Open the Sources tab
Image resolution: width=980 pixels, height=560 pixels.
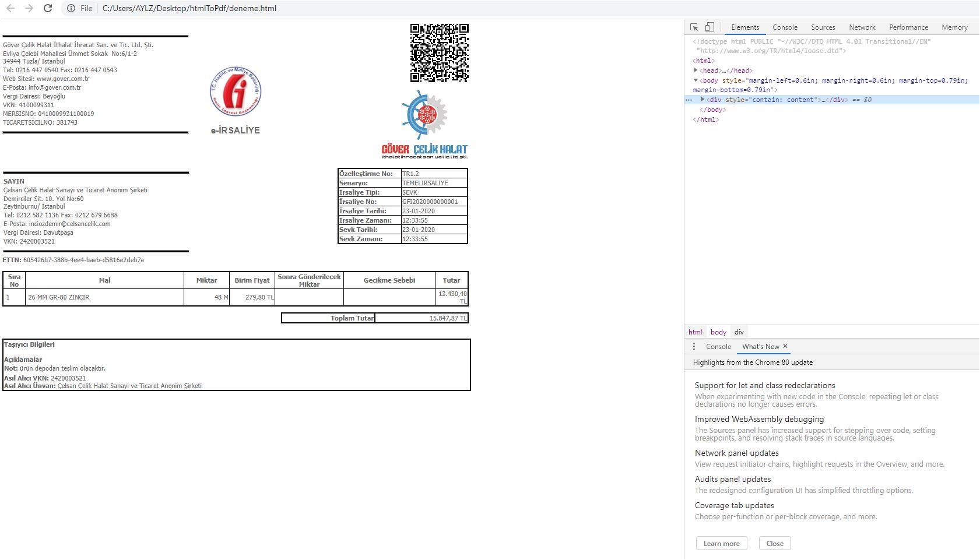pyautogui.click(x=823, y=27)
